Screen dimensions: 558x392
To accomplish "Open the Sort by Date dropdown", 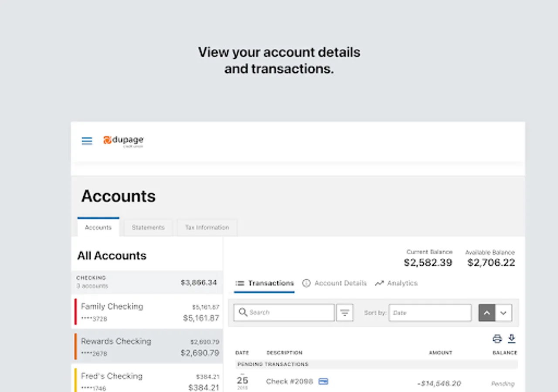I will [430, 313].
